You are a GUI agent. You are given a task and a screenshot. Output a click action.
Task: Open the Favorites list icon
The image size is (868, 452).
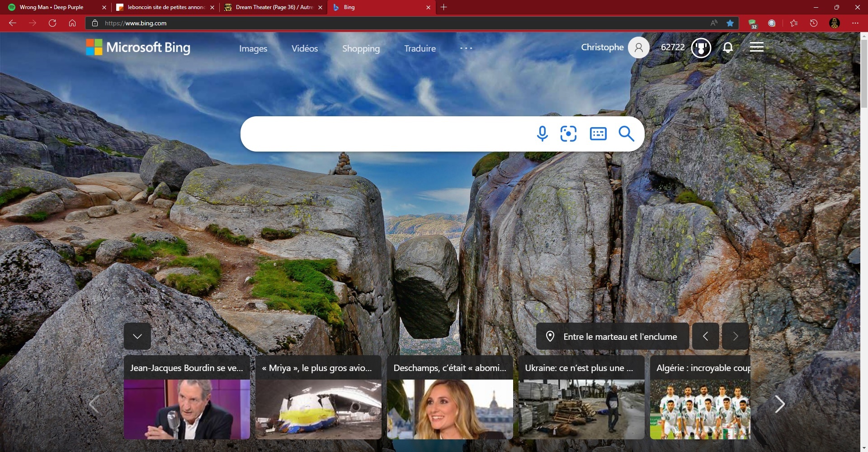(x=794, y=23)
